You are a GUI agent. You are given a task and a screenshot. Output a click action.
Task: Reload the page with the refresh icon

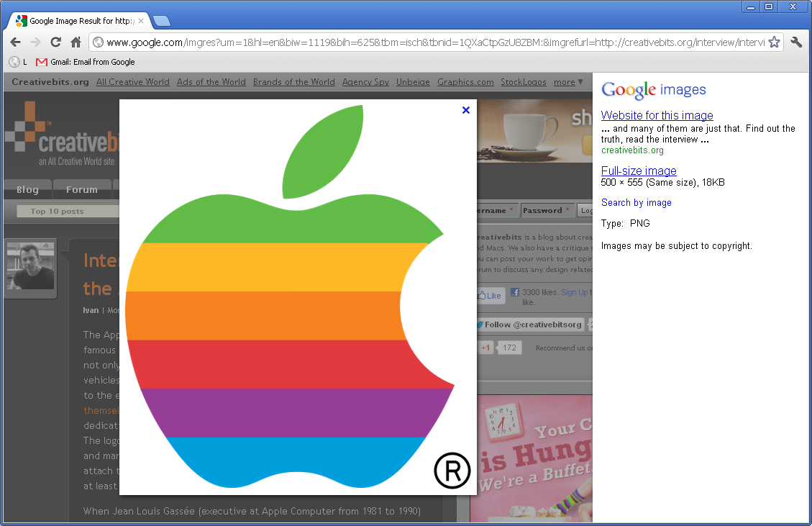[x=56, y=42]
